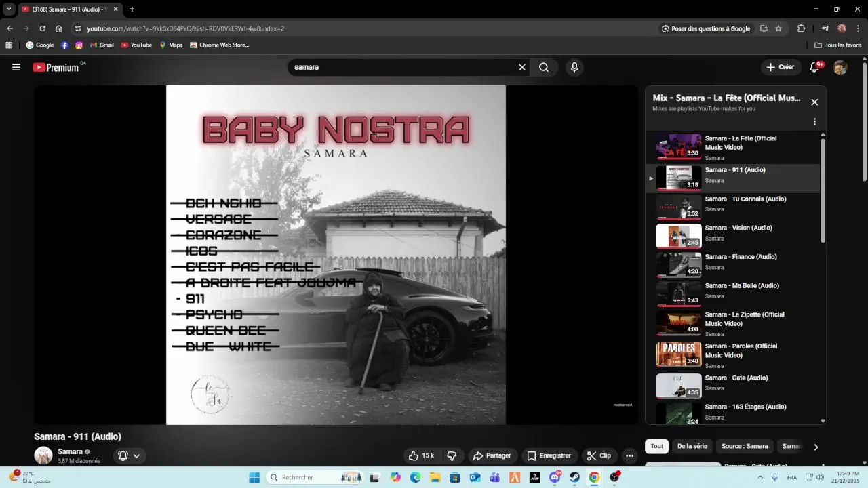Toggle notification bell for Samara channel
868x488 pixels.
[123, 455]
